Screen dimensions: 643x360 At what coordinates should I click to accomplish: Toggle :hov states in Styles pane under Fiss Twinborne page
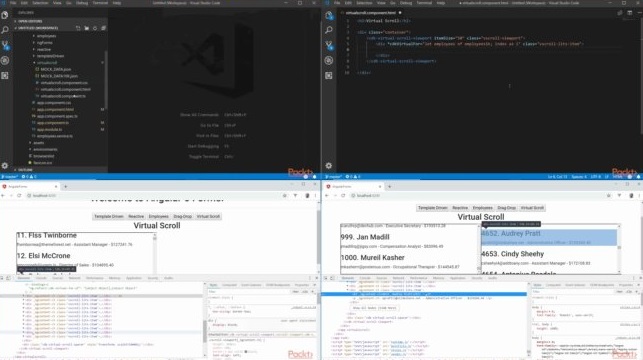[x=296, y=292]
